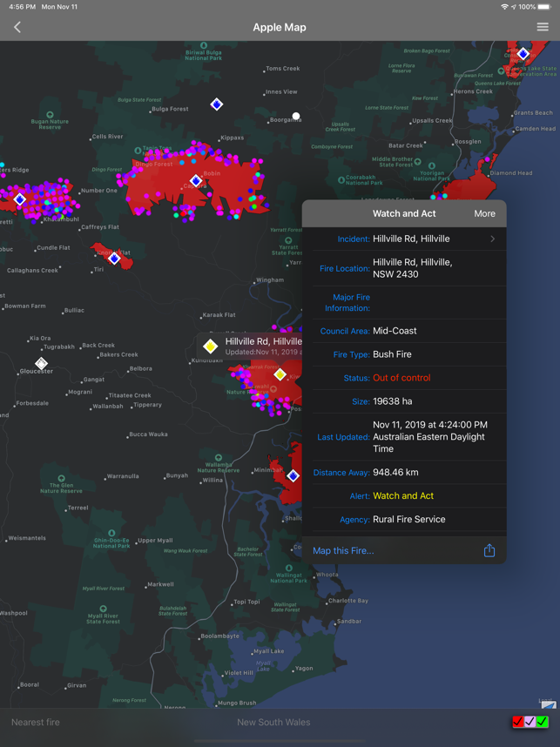Select blue fire marker near Minimbah
This screenshot has height=747, width=560.
pos(293,475)
